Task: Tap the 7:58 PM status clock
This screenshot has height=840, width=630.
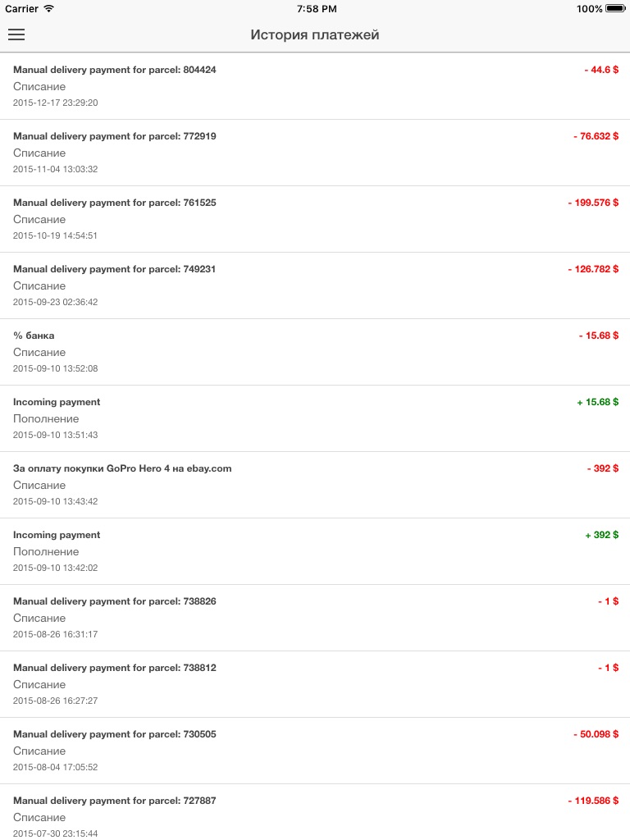Action: tap(316, 8)
